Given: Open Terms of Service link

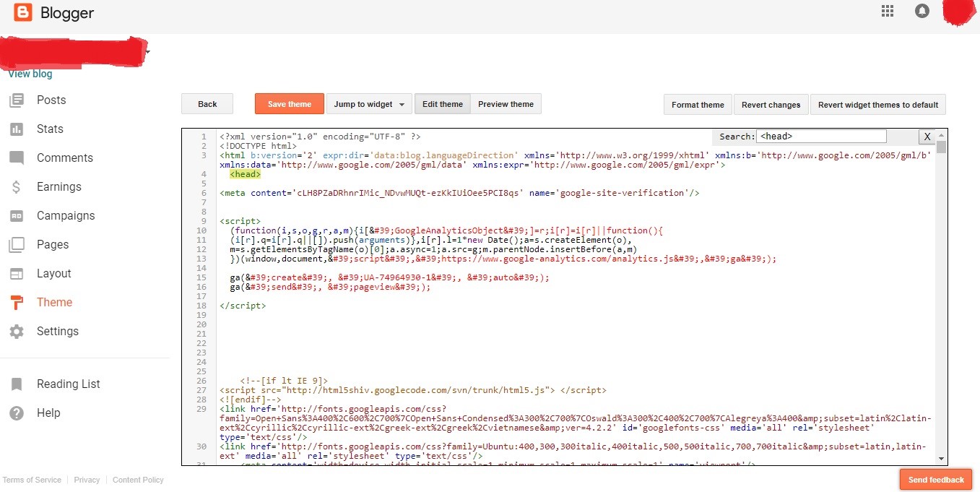Looking at the screenshot, I should (32, 480).
